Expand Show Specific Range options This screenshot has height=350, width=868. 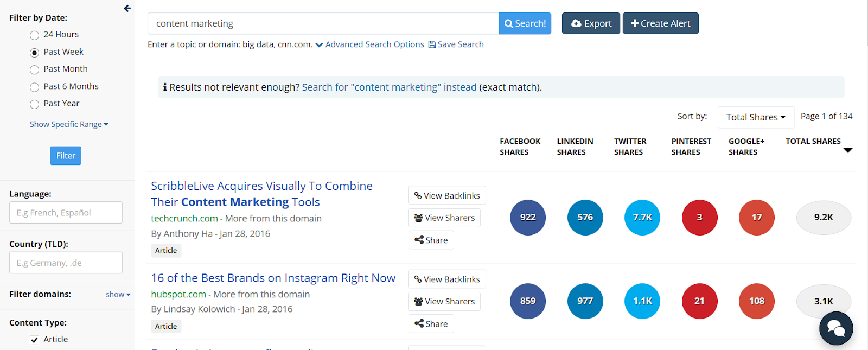(69, 124)
